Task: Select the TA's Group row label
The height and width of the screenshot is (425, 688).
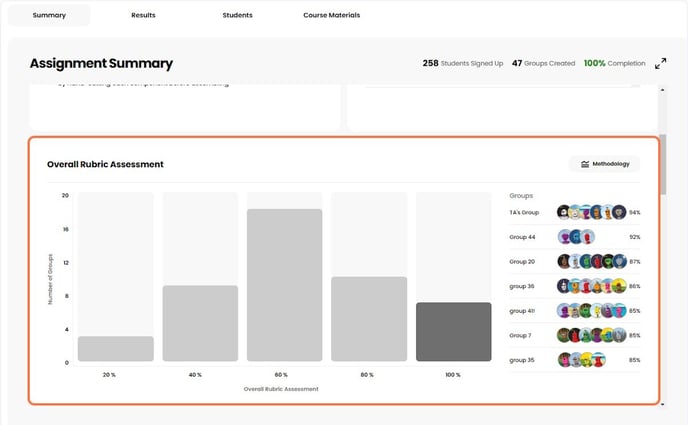Action: pos(524,212)
